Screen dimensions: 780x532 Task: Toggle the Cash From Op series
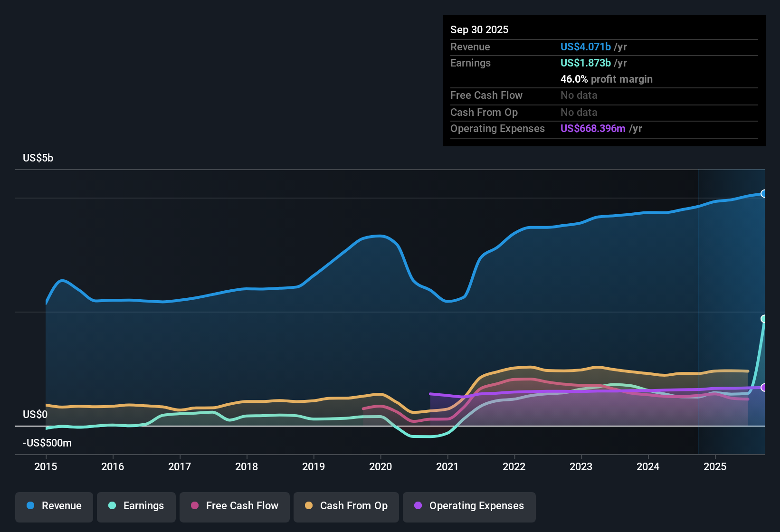point(346,506)
